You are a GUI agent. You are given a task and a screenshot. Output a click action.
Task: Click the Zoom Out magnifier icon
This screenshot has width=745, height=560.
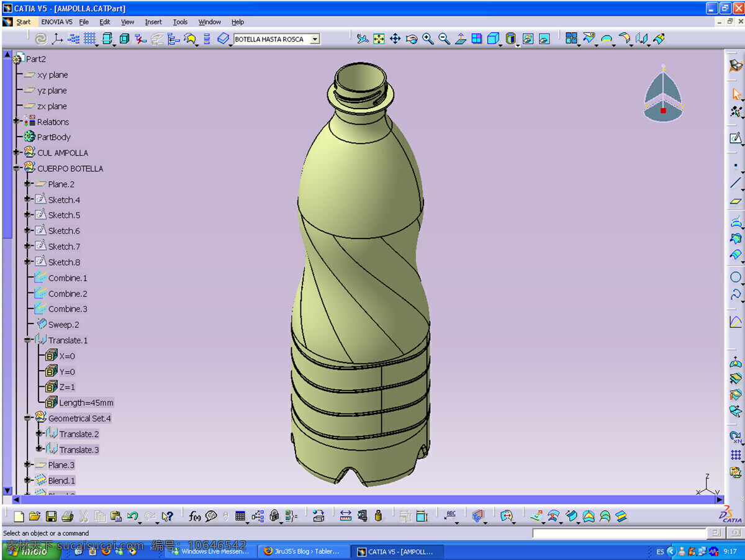[444, 39]
